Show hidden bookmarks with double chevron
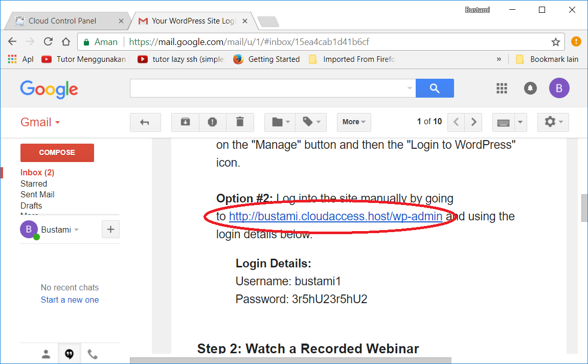Image resolution: width=588 pixels, height=364 pixels. pos(499,59)
